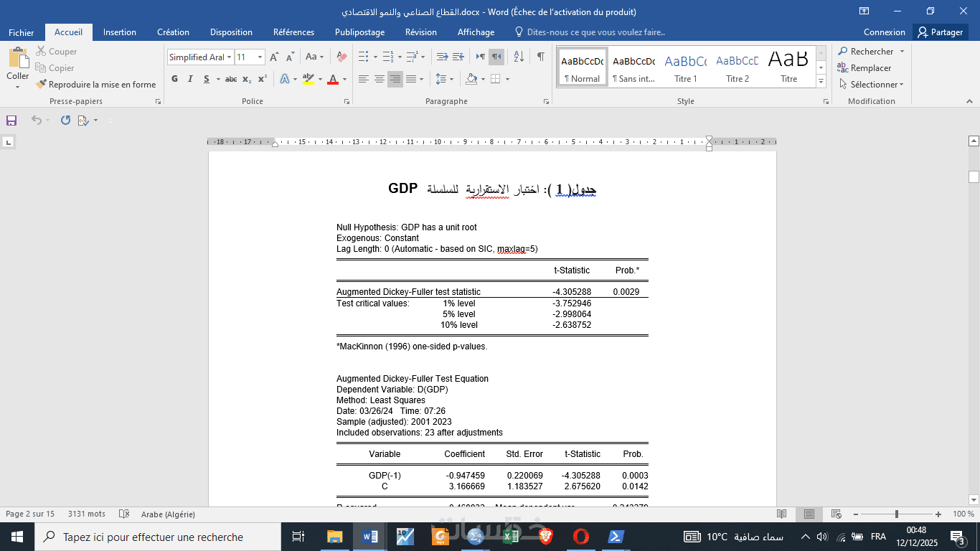Toggle show paragraph marks (¶)
The width and height of the screenshot is (980, 551).
pyautogui.click(x=540, y=57)
